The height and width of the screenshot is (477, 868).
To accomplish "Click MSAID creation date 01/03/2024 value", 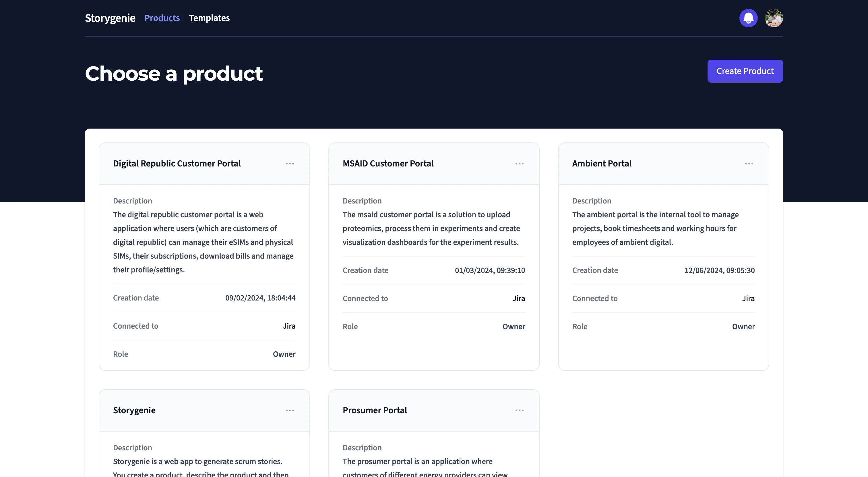I will 490,270.
